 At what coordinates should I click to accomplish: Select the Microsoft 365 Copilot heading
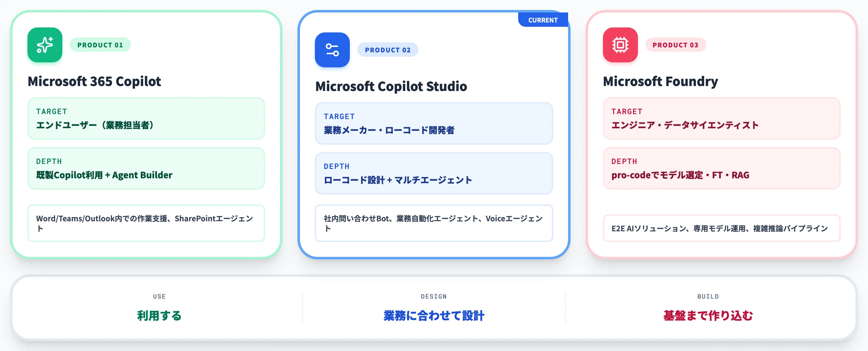coord(94,81)
